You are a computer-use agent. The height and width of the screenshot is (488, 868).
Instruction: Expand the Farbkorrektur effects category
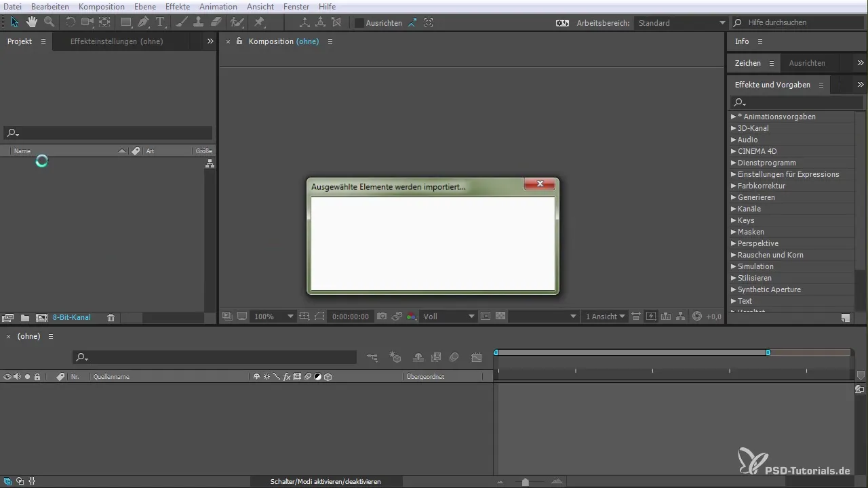pos(734,186)
